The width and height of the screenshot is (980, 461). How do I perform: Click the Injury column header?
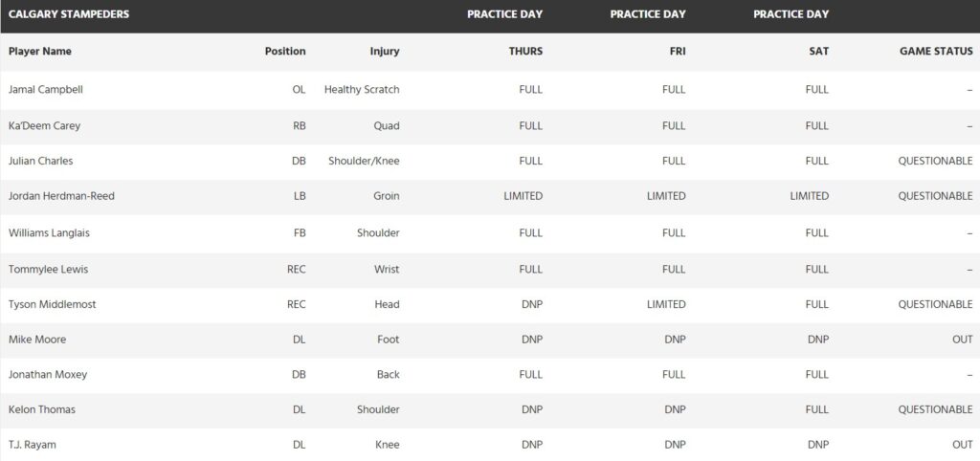(x=385, y=52)
